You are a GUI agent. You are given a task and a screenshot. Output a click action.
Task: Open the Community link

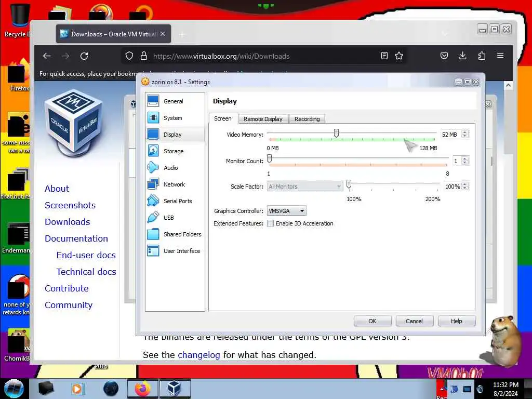coord(69,305)
